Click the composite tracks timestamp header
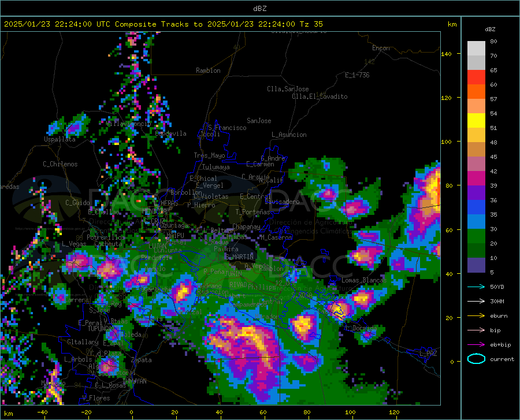520x420 pixels. [x=163, y=24]
